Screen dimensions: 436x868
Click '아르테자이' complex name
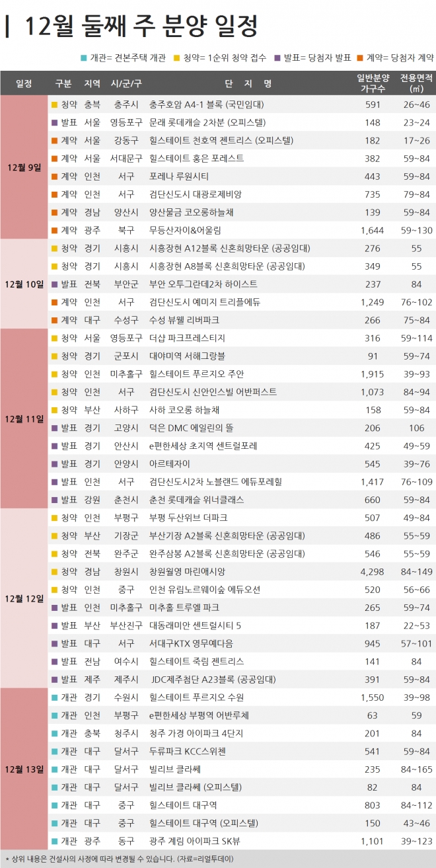pos(170,463)
